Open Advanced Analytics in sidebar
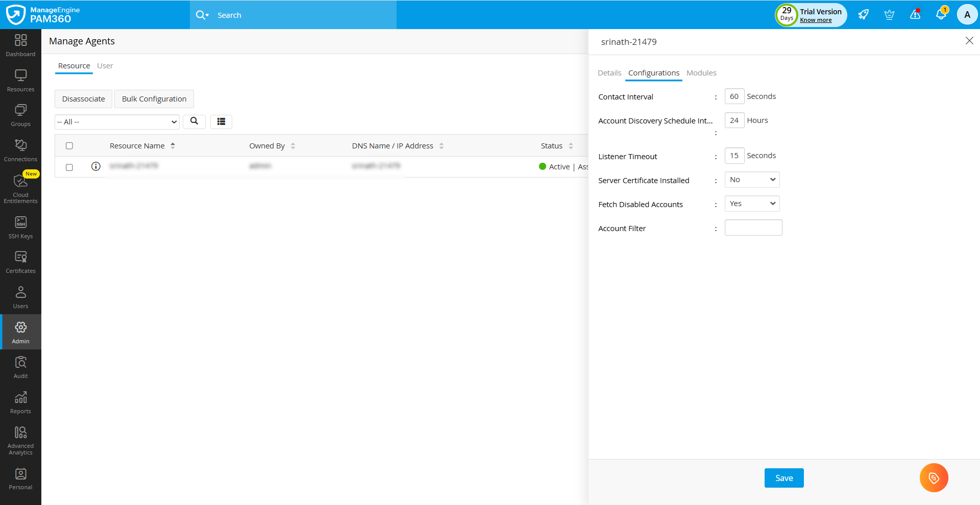 pyautogui.click(x=20, y=440)
